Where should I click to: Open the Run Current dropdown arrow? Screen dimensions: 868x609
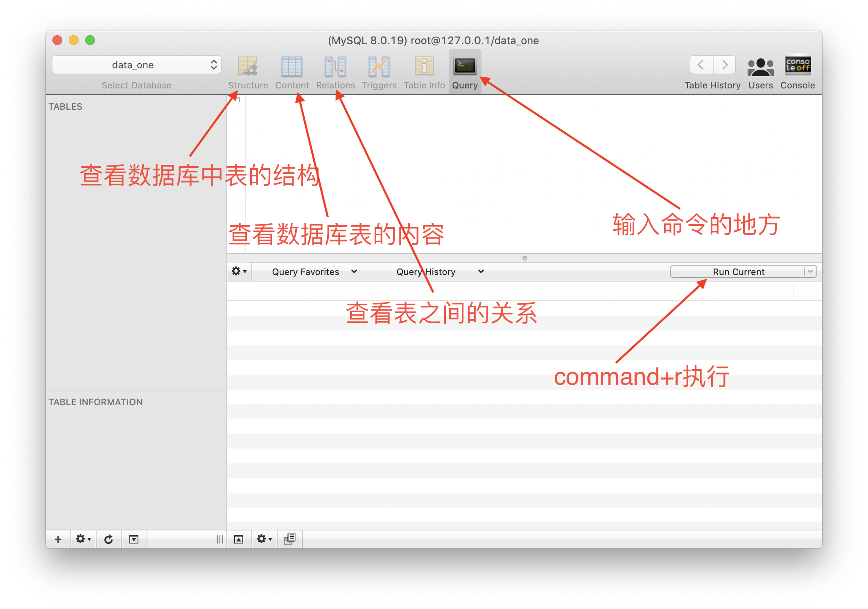click(810, 271)
